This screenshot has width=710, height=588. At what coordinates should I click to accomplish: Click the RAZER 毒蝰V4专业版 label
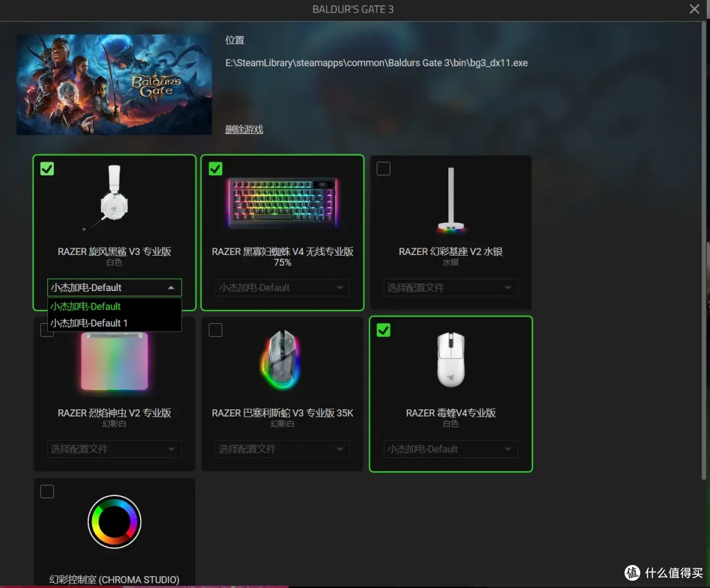(450, 413)
